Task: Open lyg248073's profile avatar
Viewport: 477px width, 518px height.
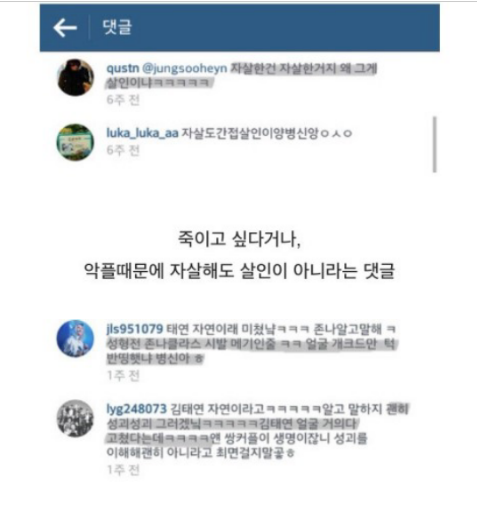Action: click(75, 418)
